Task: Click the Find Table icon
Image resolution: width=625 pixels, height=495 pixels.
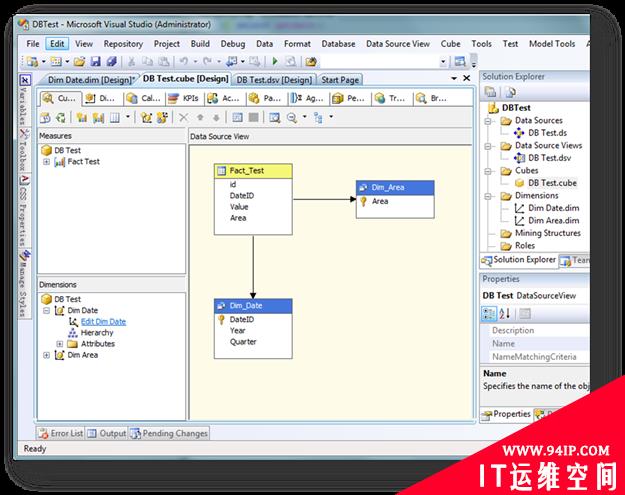Action: point(275,118)
